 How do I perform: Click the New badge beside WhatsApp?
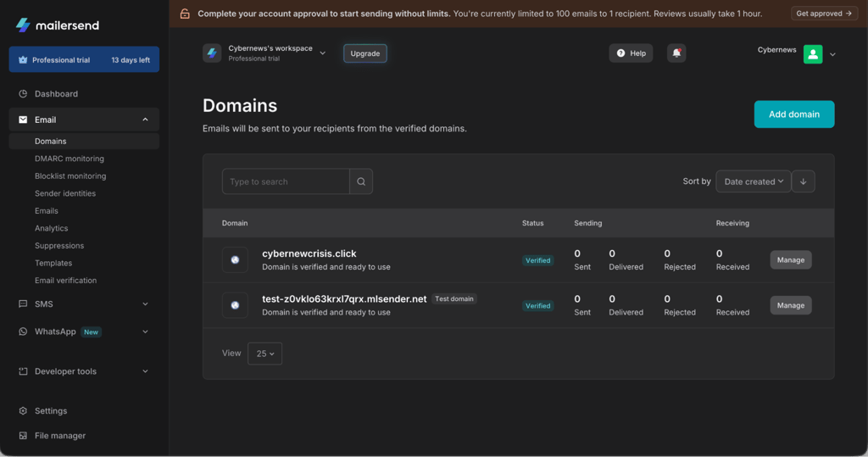pyautogui.click(x=91, y=332)
